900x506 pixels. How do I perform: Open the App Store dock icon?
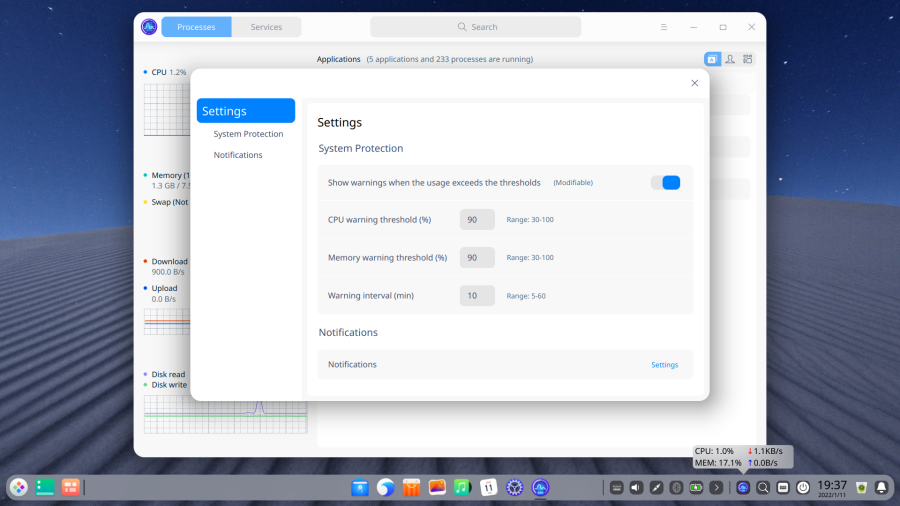tap(412, 488)
